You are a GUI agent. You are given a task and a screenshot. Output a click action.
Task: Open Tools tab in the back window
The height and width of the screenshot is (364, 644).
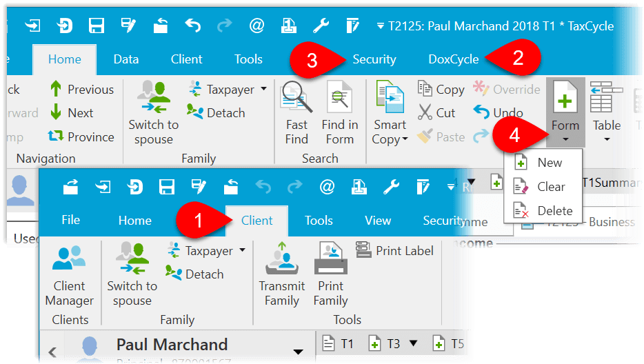pyautogui.click(x=248, y=59)
